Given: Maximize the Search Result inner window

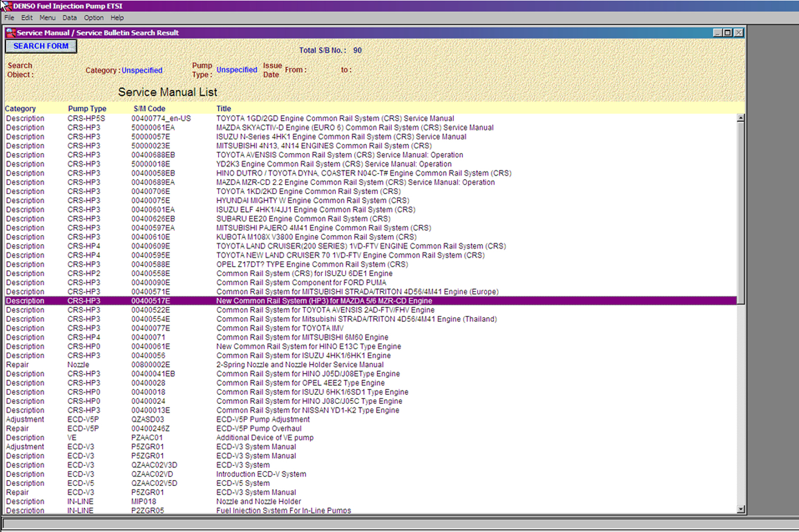Looking at the screenshot, I should tap(728, 33).
